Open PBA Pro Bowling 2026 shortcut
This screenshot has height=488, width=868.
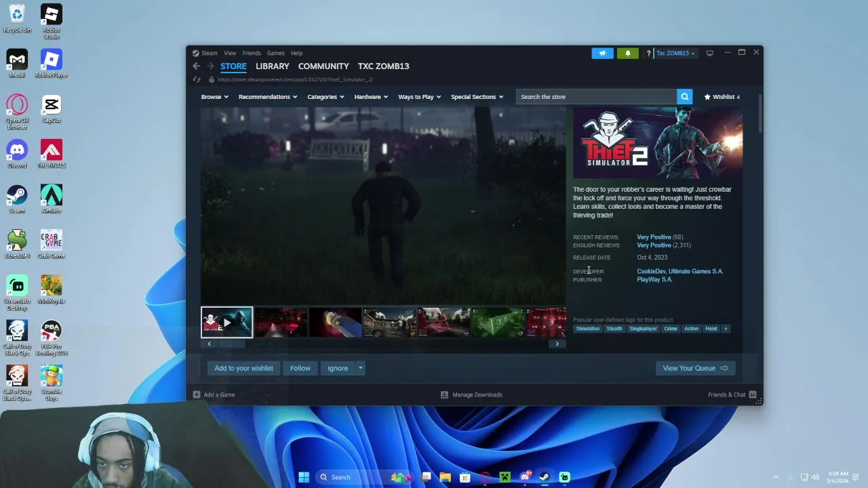52,338
